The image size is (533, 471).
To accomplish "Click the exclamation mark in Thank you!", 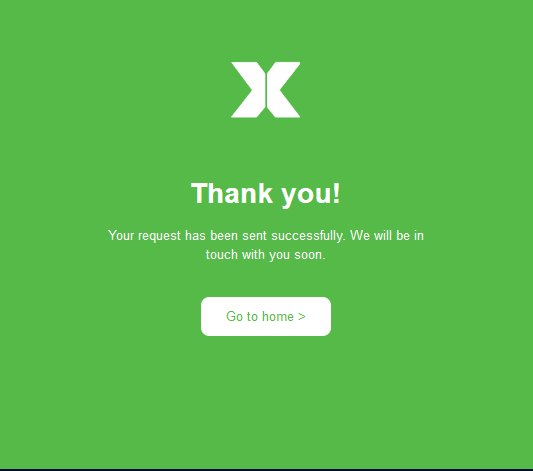I will 337,193.
